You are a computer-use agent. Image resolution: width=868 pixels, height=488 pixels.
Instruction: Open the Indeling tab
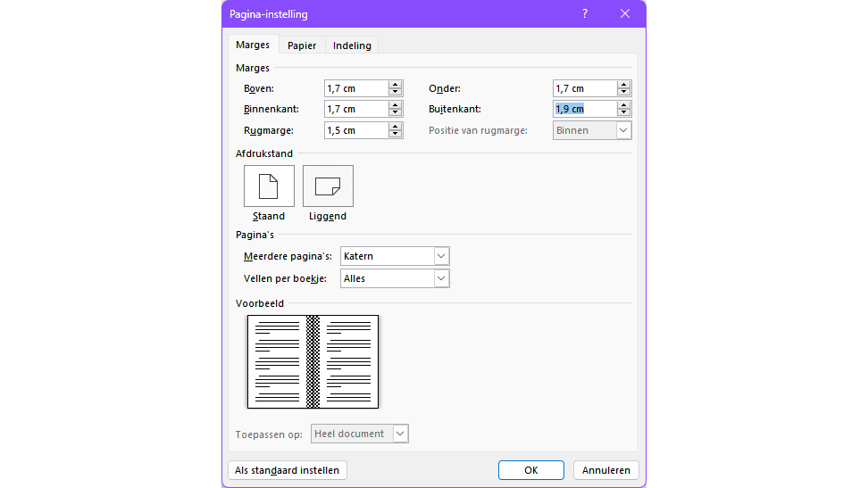[352, 45]
